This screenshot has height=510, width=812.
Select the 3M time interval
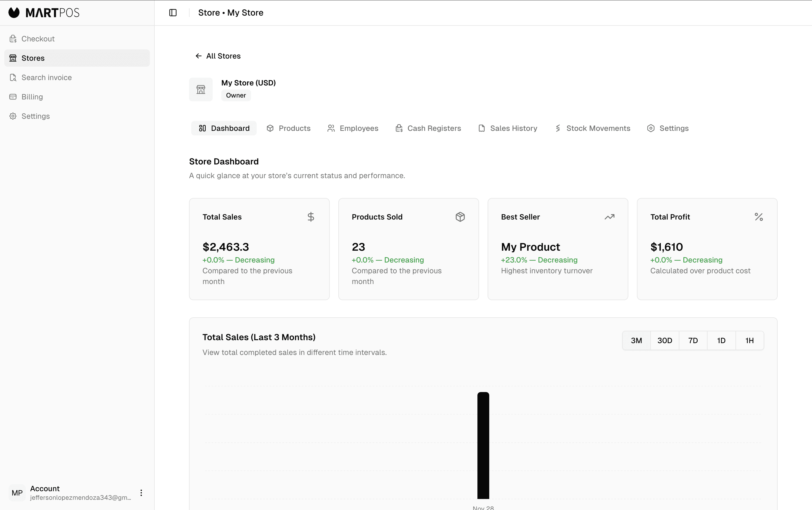[636, 341]
